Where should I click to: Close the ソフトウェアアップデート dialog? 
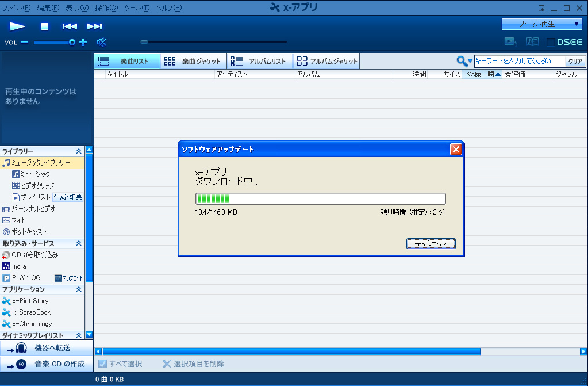coord(456,150)
